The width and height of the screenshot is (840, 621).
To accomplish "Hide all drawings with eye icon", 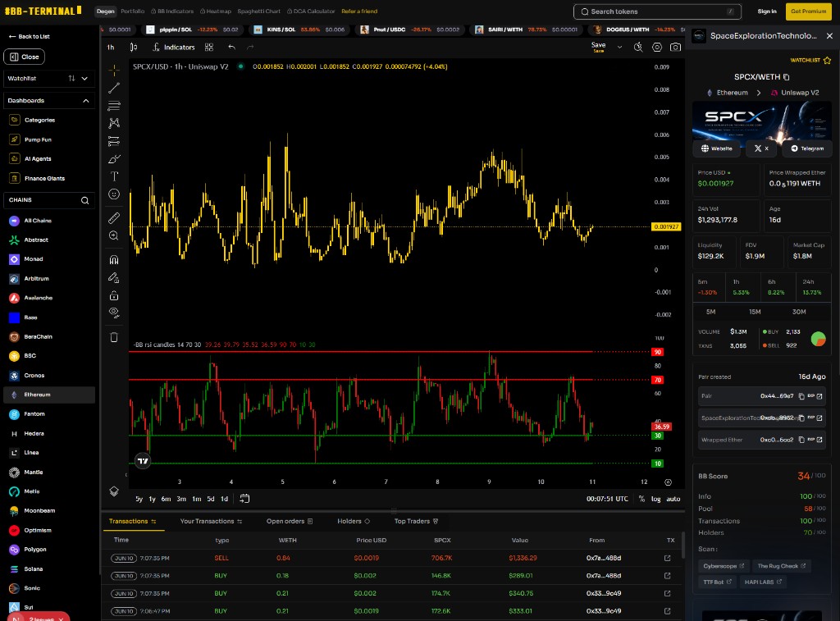I will pos(114,313).
